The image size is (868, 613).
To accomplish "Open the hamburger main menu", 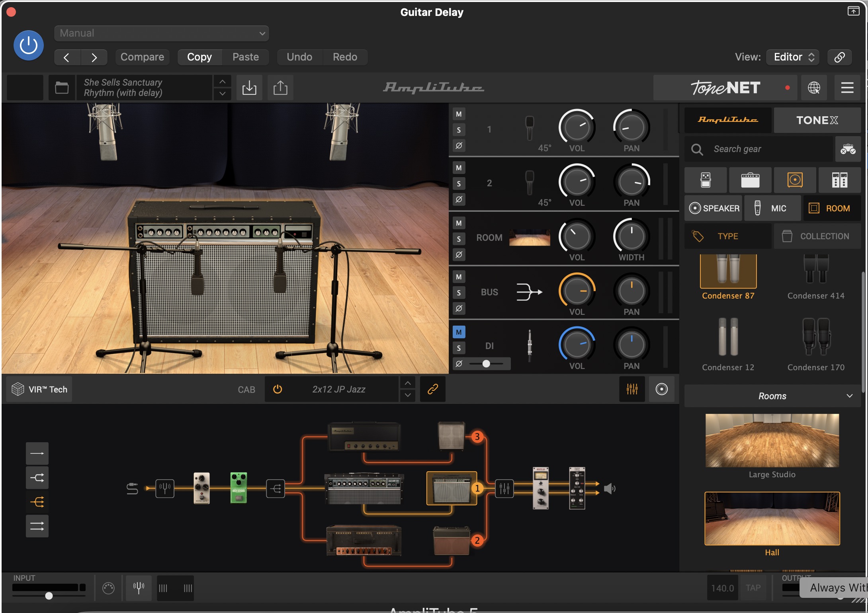I will 847,88.
